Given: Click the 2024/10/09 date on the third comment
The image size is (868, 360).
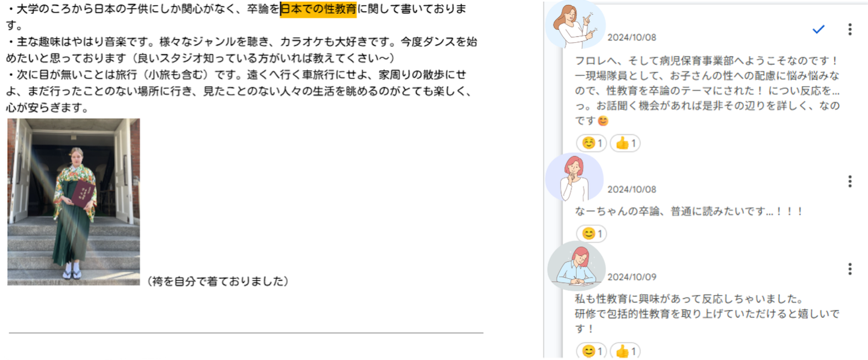Looking at the screenshot, I should coord(632,277).
